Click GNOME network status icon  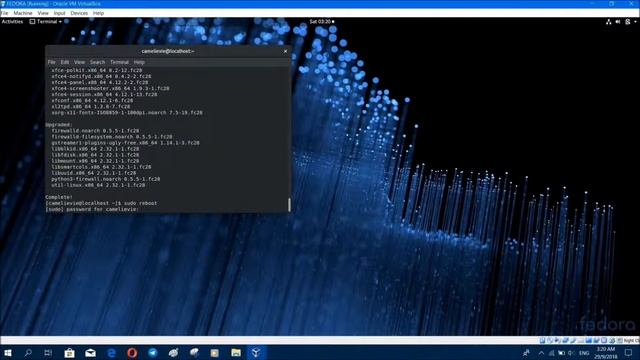click(x=608, y=22)
